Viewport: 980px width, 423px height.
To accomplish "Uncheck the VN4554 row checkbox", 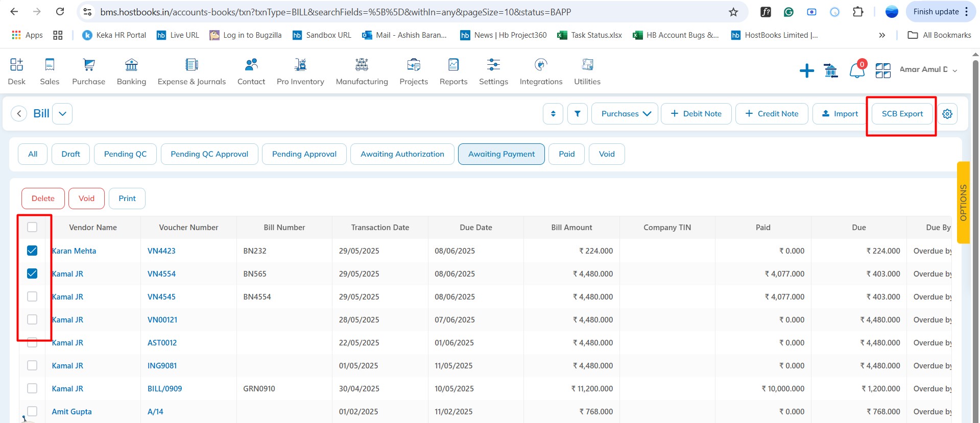I will [32, 273].
